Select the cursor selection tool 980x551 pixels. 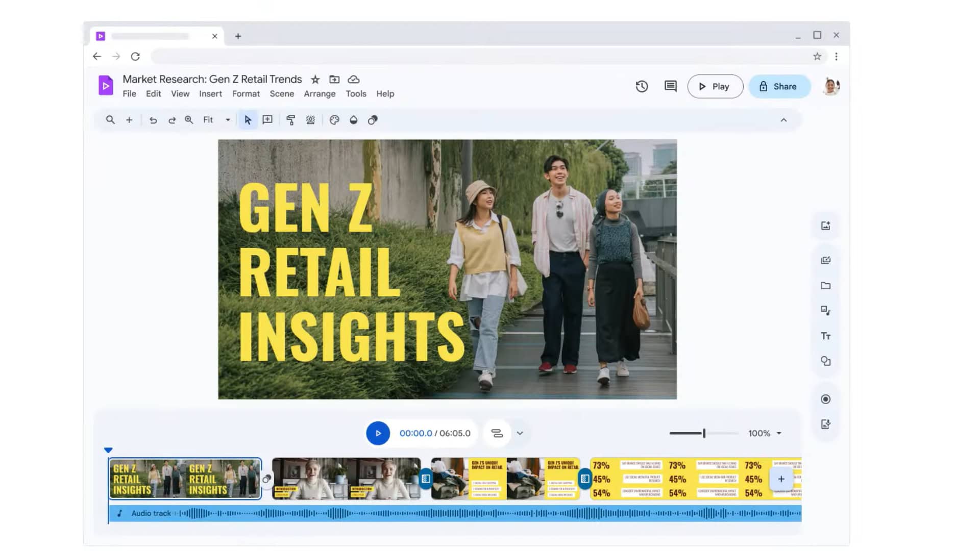coord(248,120)
